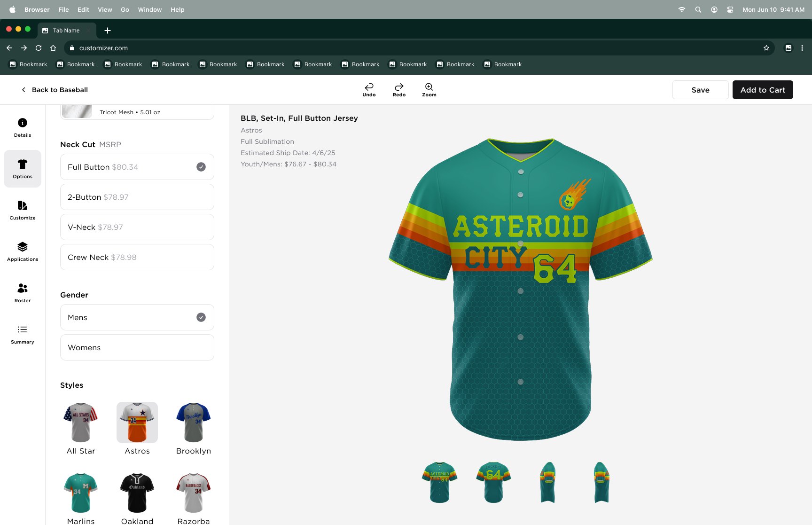Screen dimensions: 812x525
Task: Bookmark this page with the star icon
Action: [x=766, y=48]
